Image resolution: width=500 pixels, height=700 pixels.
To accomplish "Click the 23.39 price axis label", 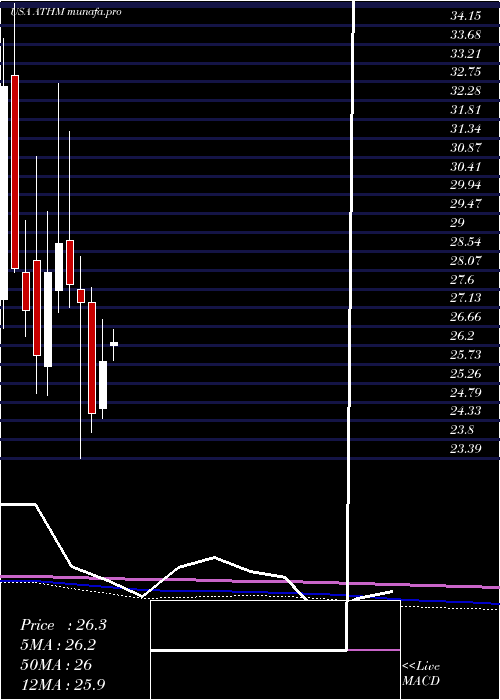I will (466, 449).
